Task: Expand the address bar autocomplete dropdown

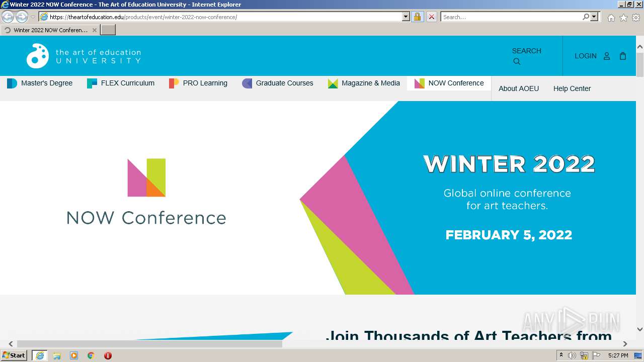Action: coord(406,17)
